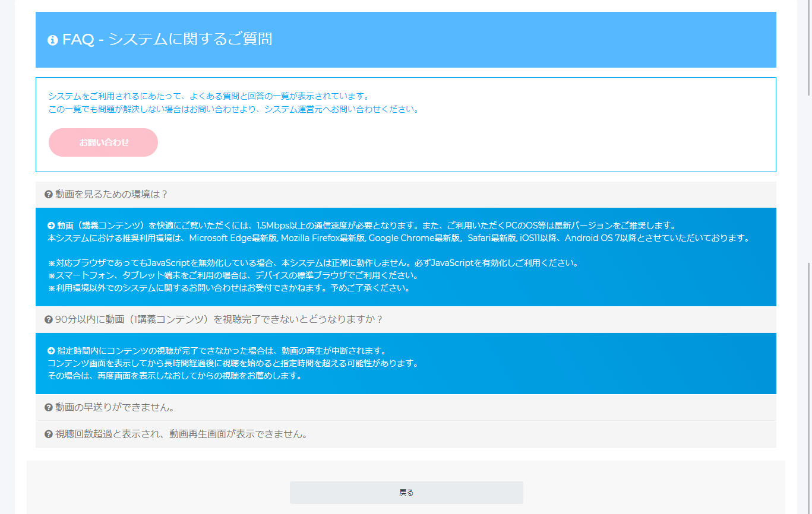Viewport: 812px width, 514px height.
Task: Click the question mark icon next to 動画を見るための環境は？
Action: 49,195
